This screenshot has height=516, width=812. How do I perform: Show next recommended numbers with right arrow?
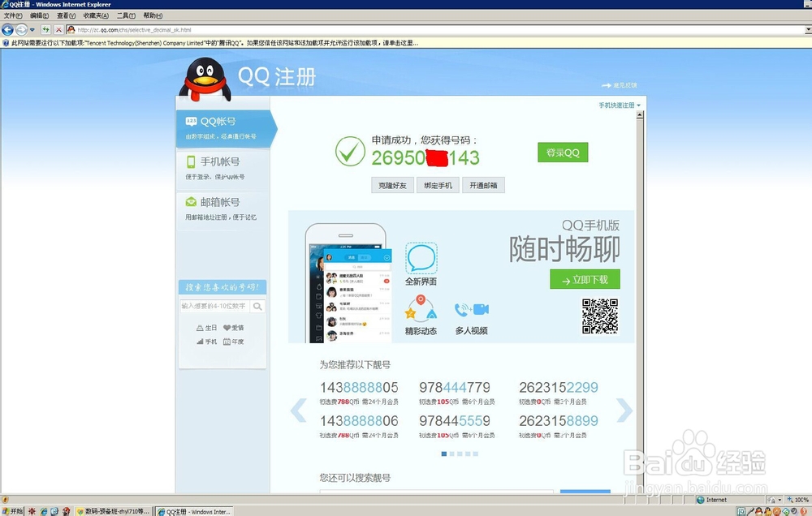(624, 411)
